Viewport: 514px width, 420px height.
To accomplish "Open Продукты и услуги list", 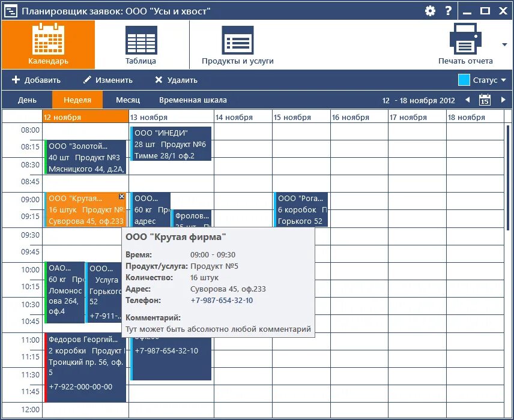I will [238, 44].
